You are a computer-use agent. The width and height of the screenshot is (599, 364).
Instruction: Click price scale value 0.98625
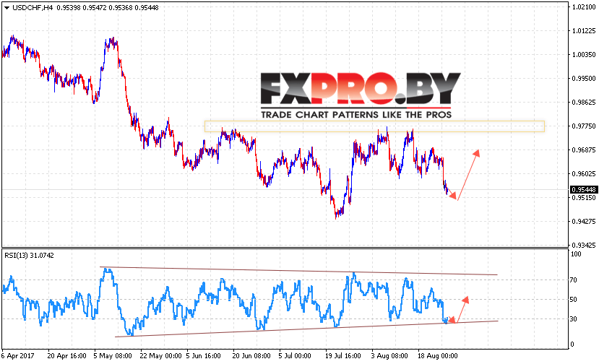tap(584, 102)
